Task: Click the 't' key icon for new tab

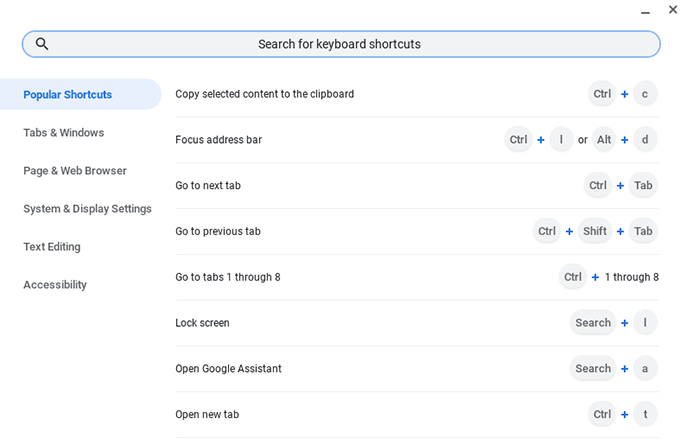Action: pyautogui.click(x=645, y=414)
